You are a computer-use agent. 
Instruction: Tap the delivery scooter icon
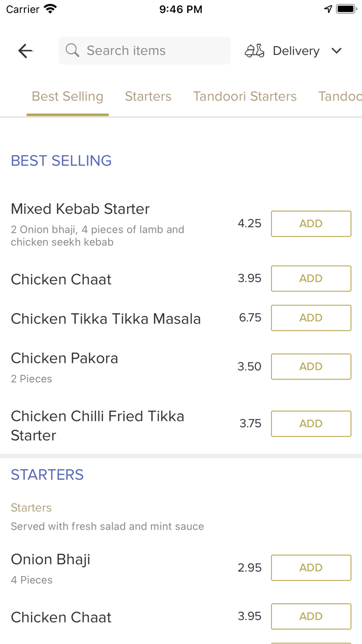coord(254,50)
